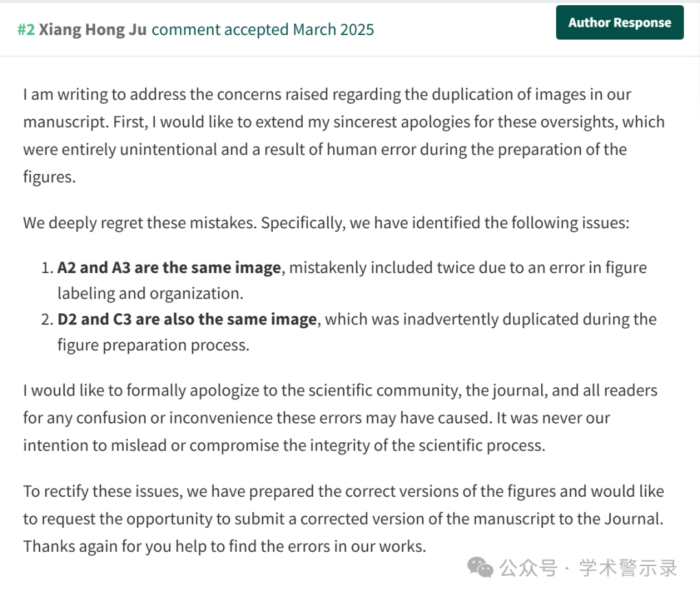Viewport: 700px width, 596px height.
Task: Click the WeChat logo icon in the watermark
Action: (480, 567)
